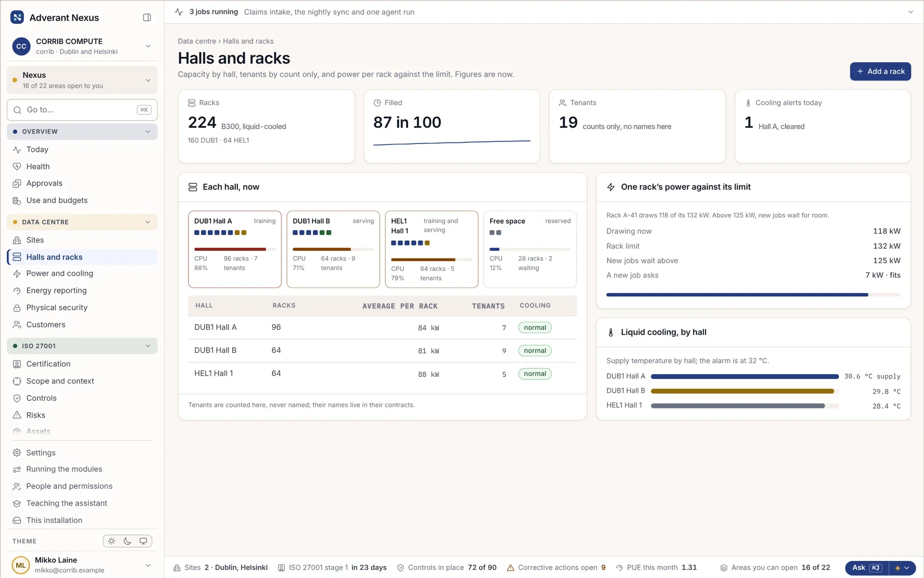Click the Customers people icon

17,325
